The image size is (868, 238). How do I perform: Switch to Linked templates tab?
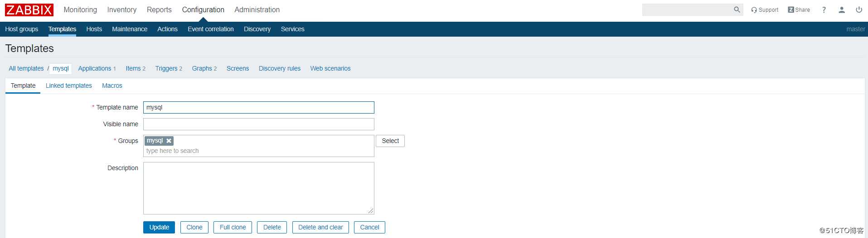tap(69, 86)
